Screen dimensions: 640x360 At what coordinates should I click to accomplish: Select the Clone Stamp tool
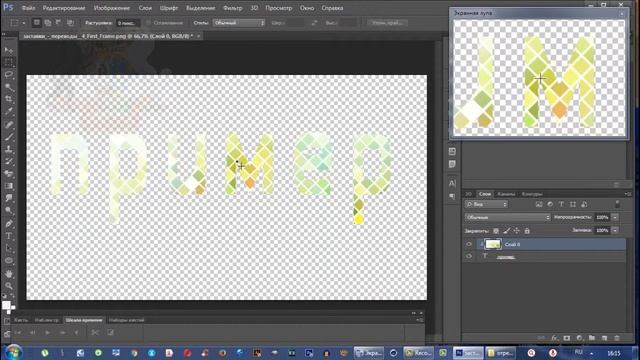(x=9, y=149)
